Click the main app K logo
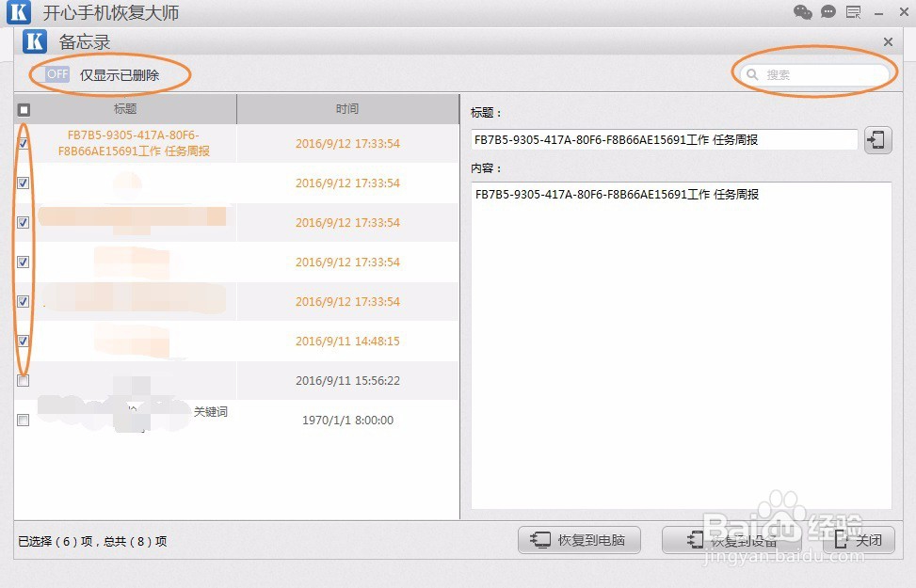The width and height of the screenshot is (916, 588). click(18, 11)
